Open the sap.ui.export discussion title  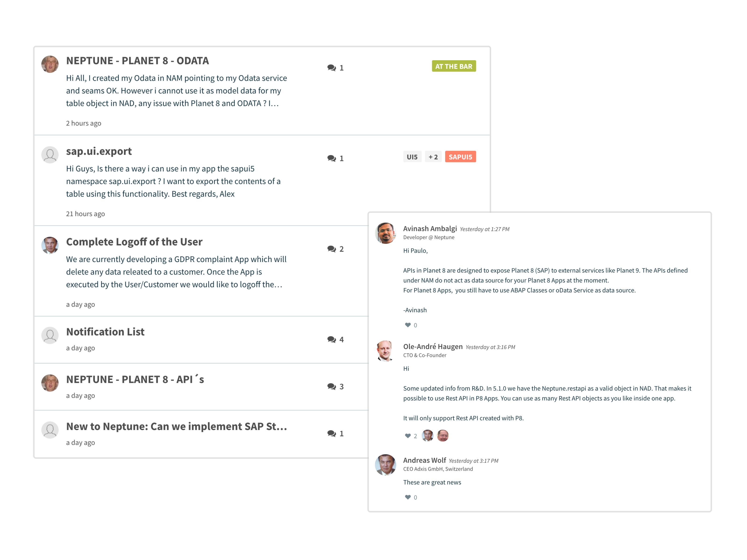99,151
